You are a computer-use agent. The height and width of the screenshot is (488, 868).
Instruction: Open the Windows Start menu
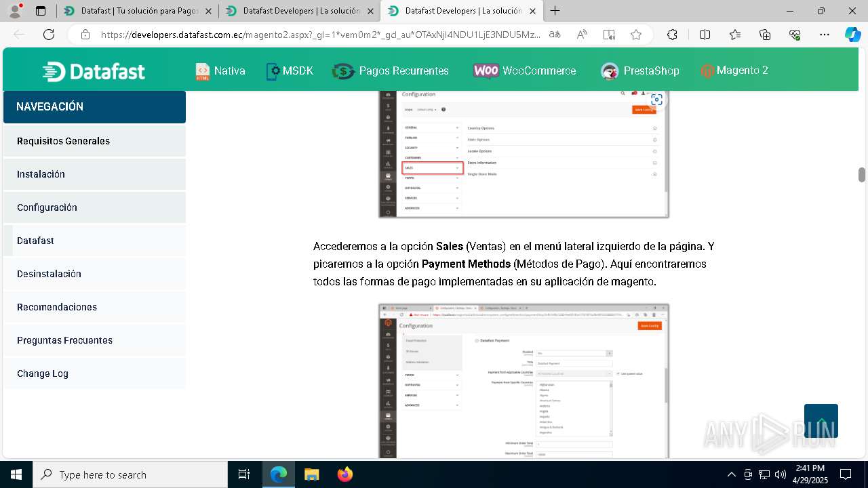(16, 474)
